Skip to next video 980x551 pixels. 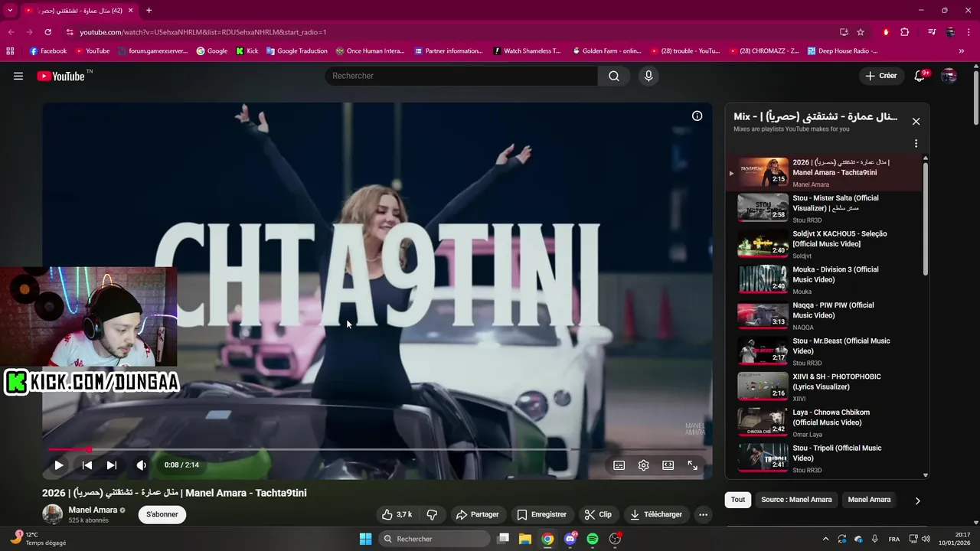[x=112, y=465]
